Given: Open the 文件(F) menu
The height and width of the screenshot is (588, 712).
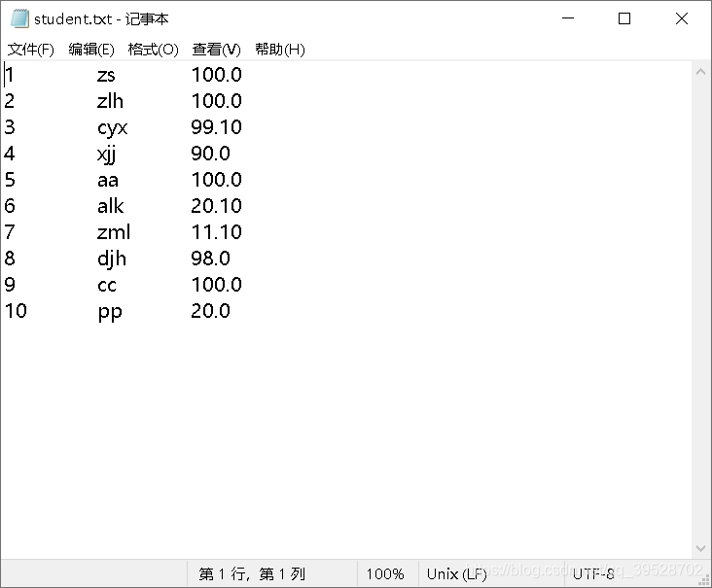Looking at the screenshot, I should [x=31, y=50].
